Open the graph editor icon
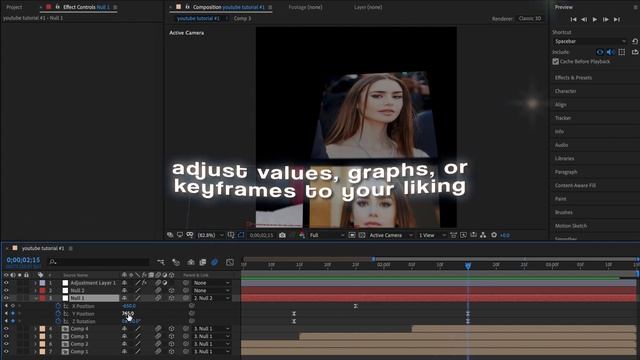This screenshot has height=360, width=640. click(x=230, y=262)
